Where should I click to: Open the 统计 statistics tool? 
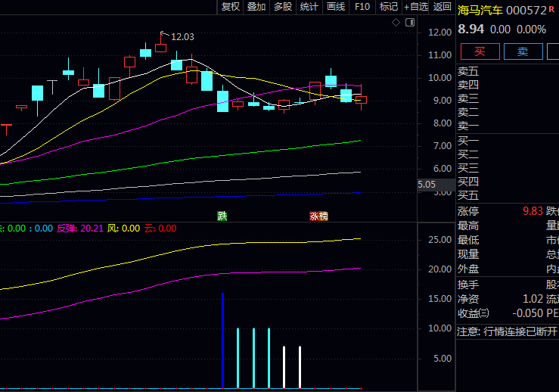[x=309, y=7]
